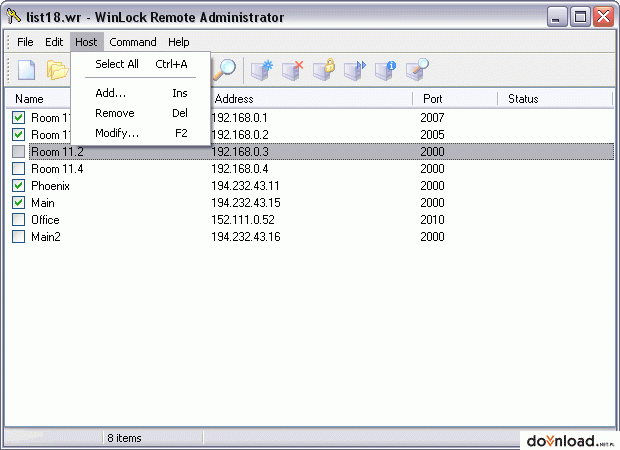
Task: Click the computer icon with magnifier
Action: [417, 70]
